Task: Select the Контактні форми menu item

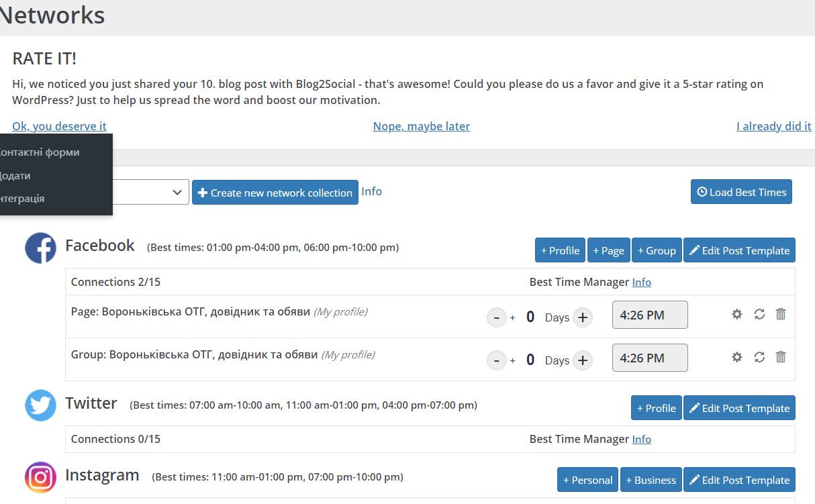Action: (40, 152)
